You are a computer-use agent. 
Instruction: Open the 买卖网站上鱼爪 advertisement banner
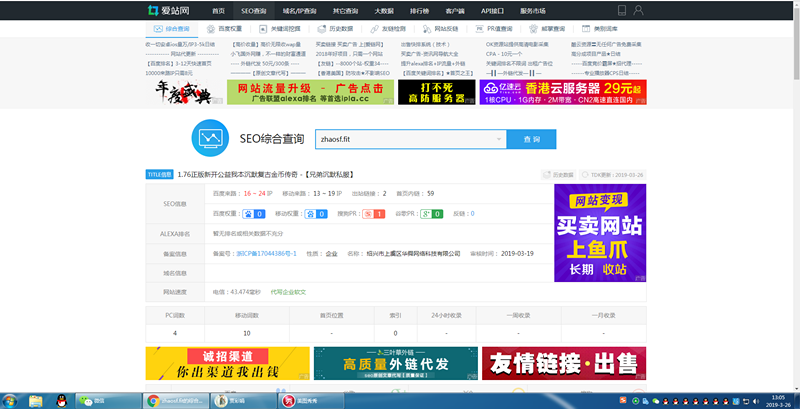tap(599, 232)
